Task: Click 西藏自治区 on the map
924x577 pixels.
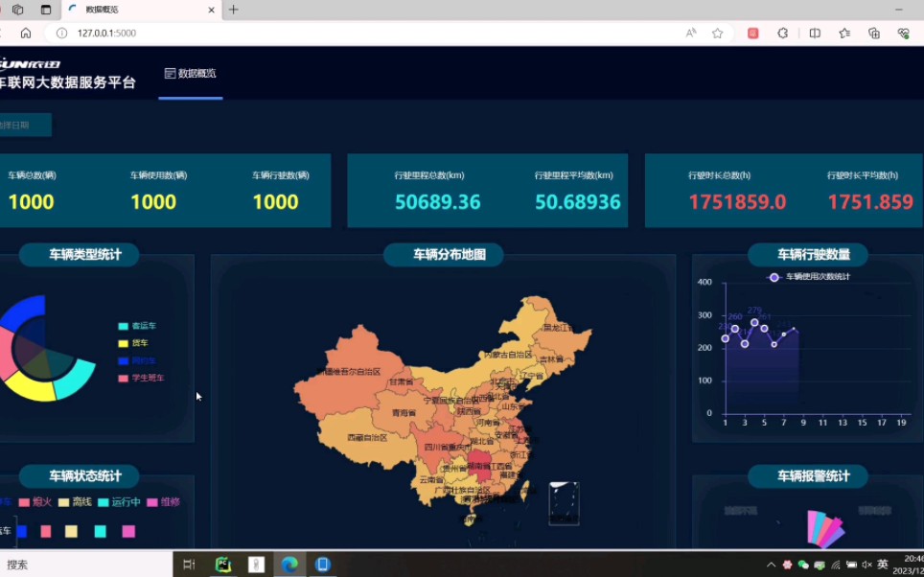Action: tap(367, 438)
